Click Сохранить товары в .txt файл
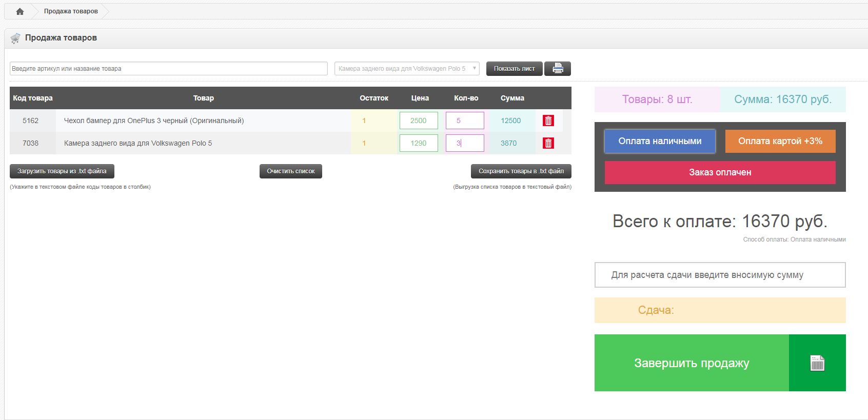This screenshot has width=868, height=420. 521,171
